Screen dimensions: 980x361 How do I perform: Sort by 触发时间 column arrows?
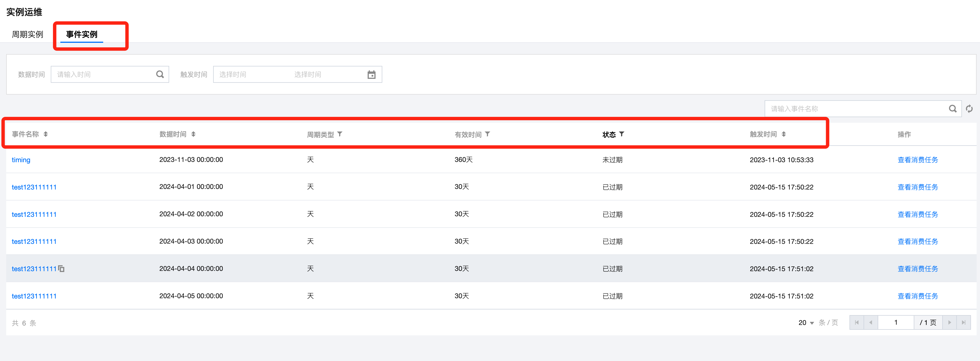784,134
